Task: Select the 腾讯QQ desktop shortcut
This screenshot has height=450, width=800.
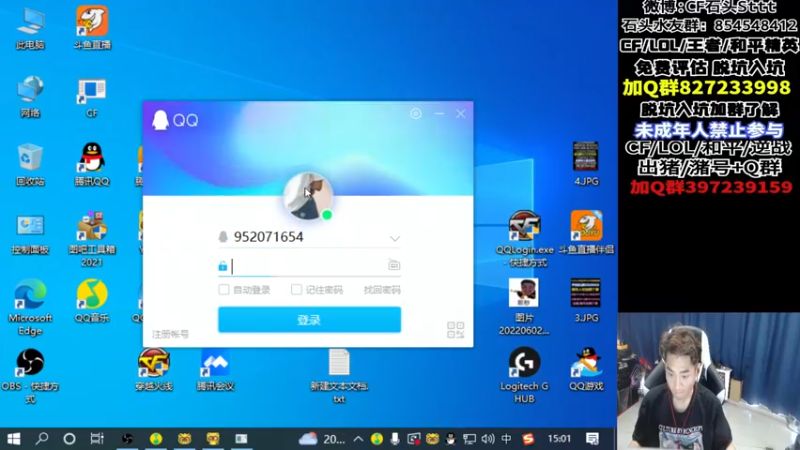Action: click(x=92, y=164)
